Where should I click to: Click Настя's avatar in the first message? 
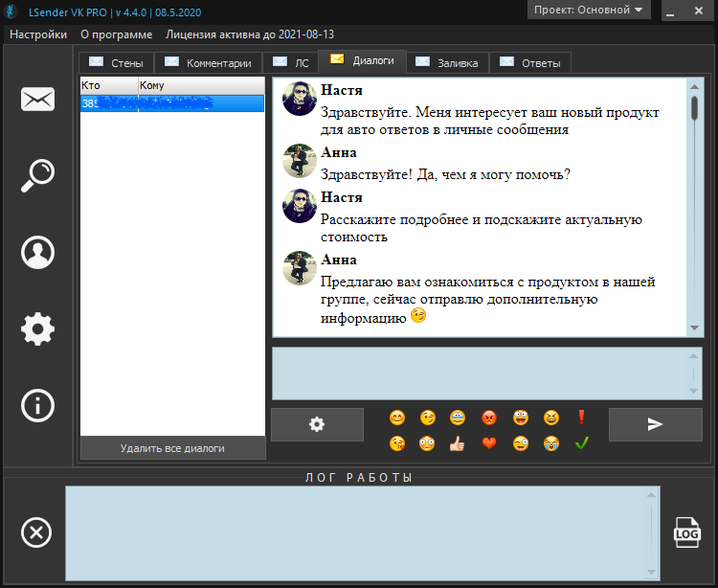[300, 99]
